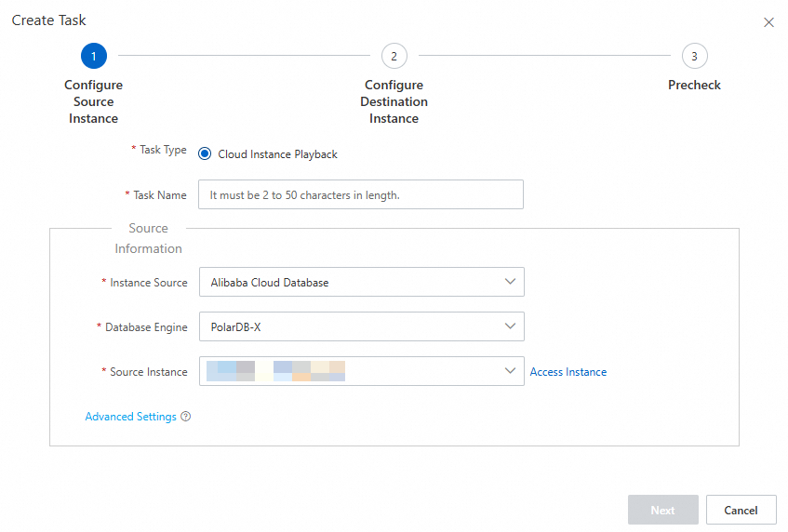This screenshot has height=532, width=788.
Task: Click the step 2 circle icon
Action: tap(394, 56)
